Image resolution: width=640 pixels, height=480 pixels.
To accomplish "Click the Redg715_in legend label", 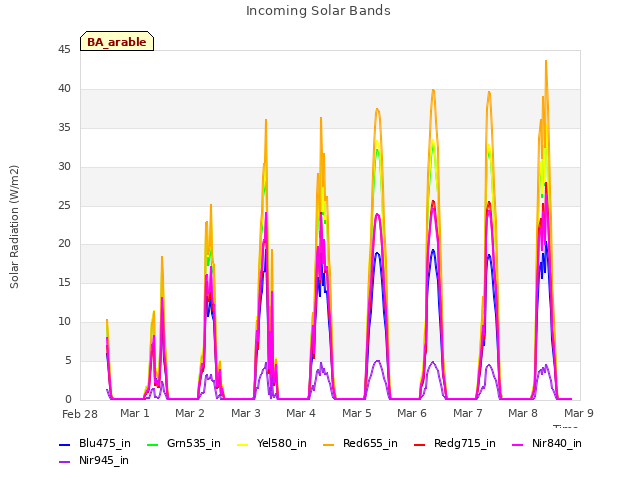I will coord(465,444).
